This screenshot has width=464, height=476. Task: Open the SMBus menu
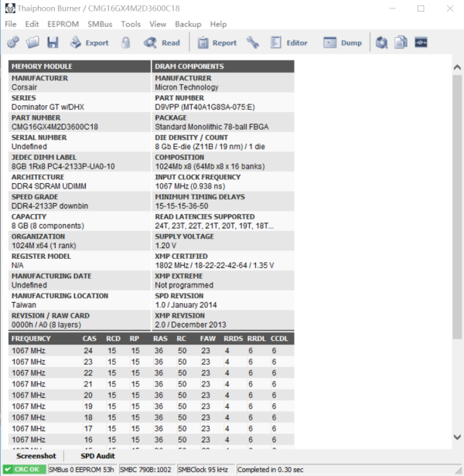pyautogui.click(x=99, y=24)
